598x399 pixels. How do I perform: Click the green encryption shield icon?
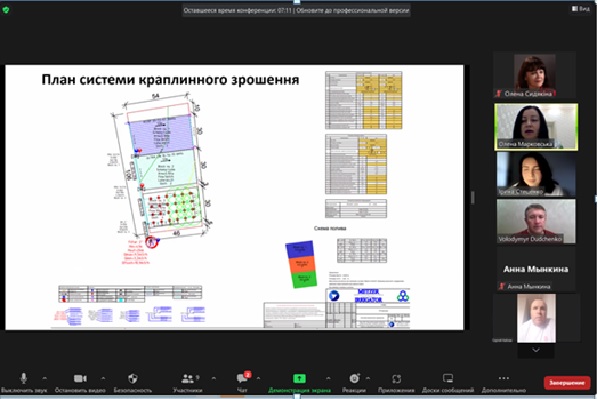tap(6, 10)
